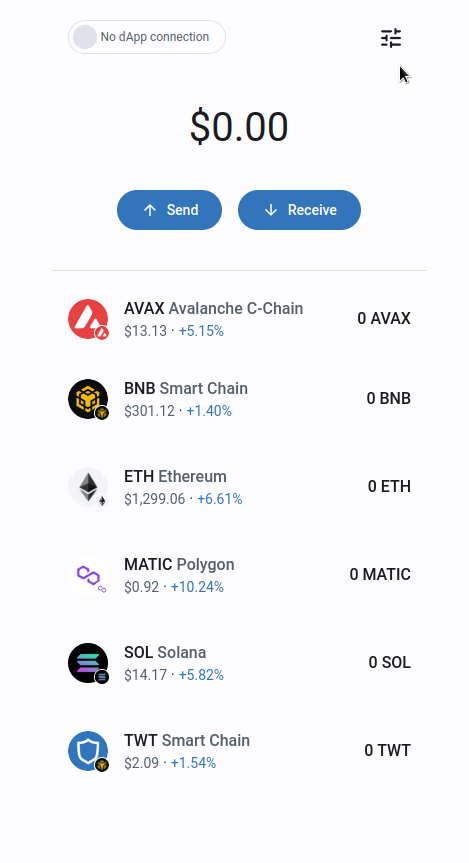Click the 0 ETH balance amount
The image size is (469, 863).
[x=389, y=487]
